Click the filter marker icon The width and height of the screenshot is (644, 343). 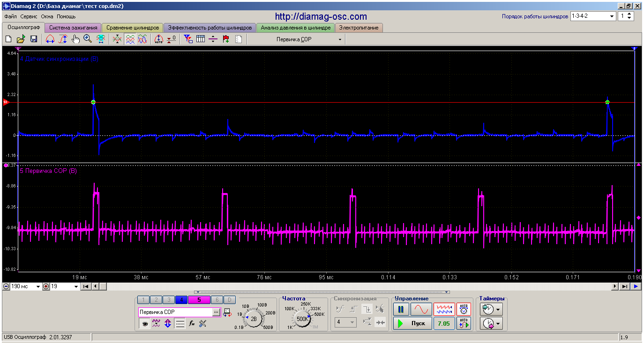(x=188, y=39)
